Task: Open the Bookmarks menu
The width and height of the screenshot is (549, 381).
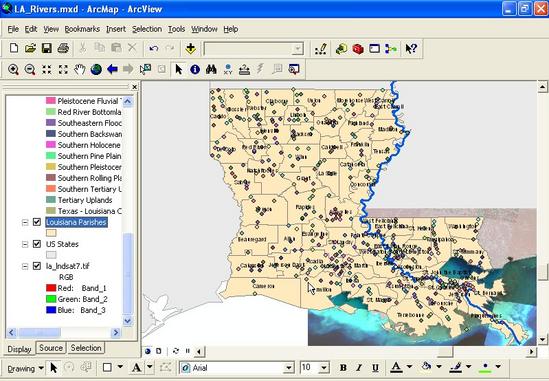Action: [82, 29]
